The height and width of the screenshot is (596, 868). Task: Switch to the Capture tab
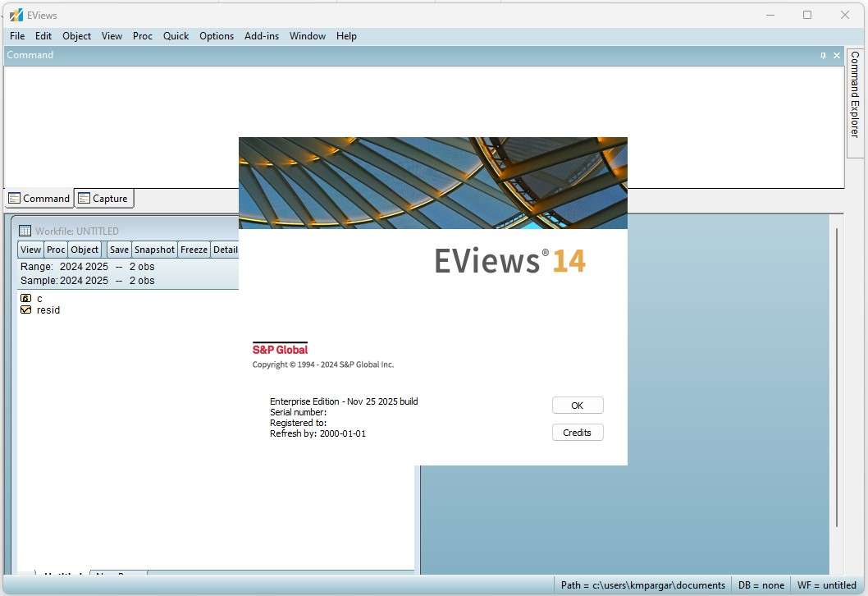[x=103, y=198]
